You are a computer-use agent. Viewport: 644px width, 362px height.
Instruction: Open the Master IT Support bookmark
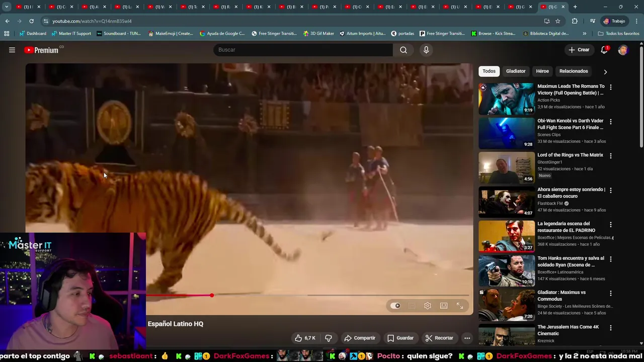click(x=71, y=34)
